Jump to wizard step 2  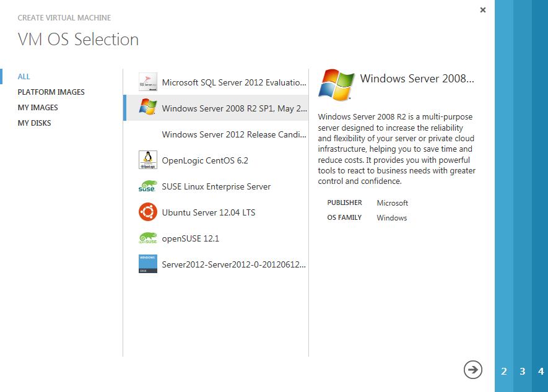(x=504, y=372)
